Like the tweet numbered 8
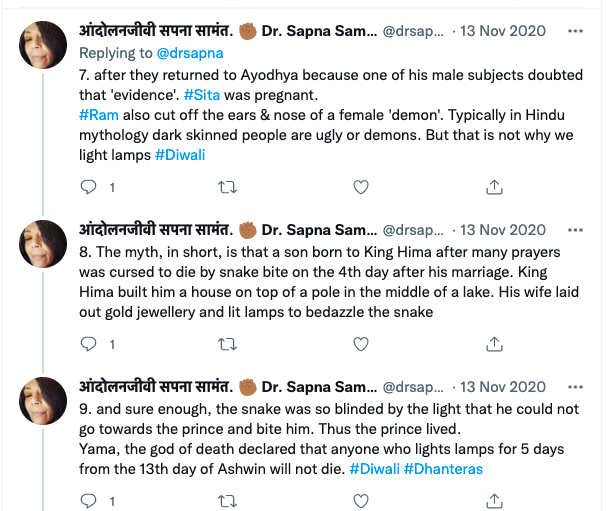This screenshot has width=606, height=511. [x=361, y=344]
